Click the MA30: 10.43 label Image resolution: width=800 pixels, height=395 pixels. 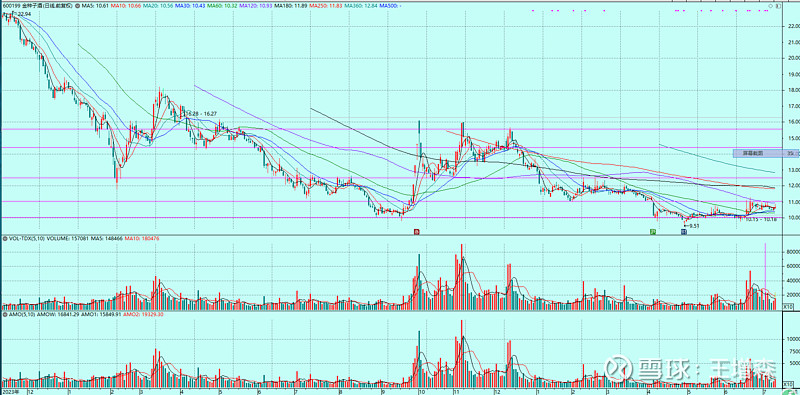click(190, 6)
